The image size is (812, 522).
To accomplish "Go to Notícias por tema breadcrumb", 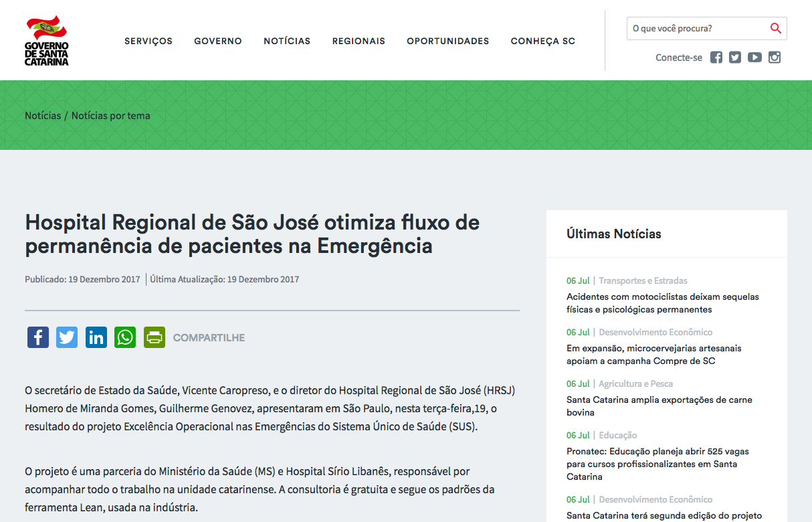I will [x=111, y=116].
